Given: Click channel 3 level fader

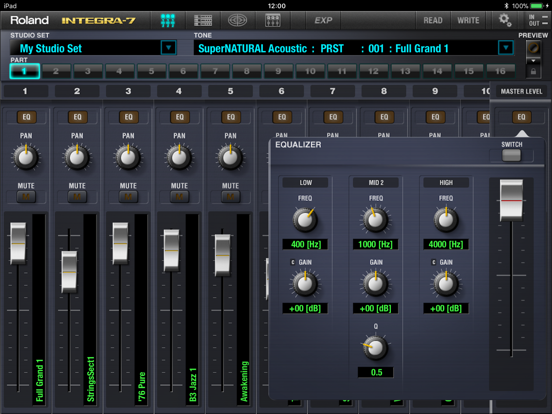Looking at the screenshot, I should tap(120, 243).
